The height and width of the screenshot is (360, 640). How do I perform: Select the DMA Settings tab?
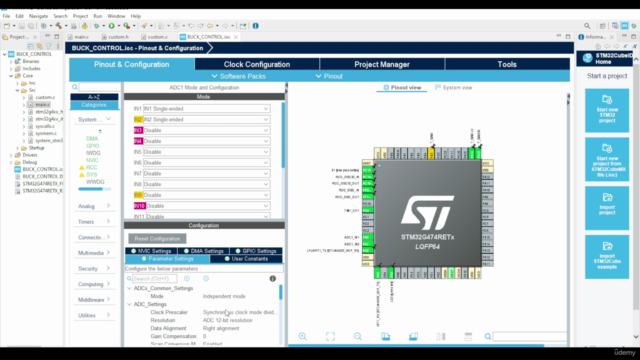(204, 251)
